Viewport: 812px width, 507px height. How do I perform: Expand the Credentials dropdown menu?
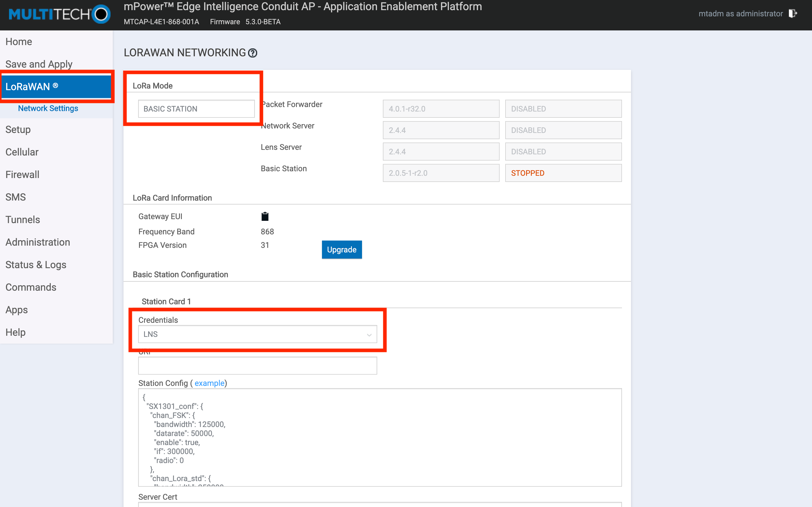pos(258,334)
